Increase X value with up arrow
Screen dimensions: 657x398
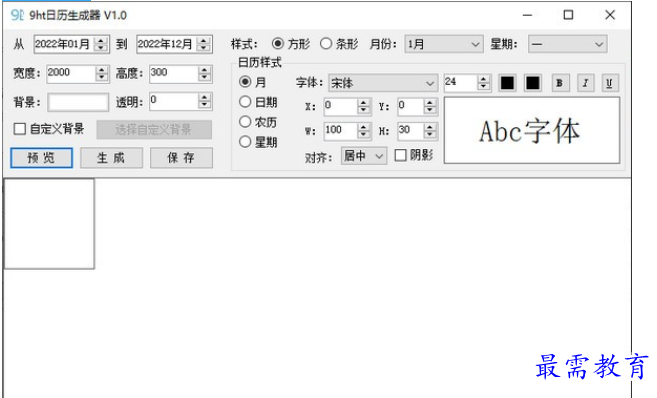[364, 103]
